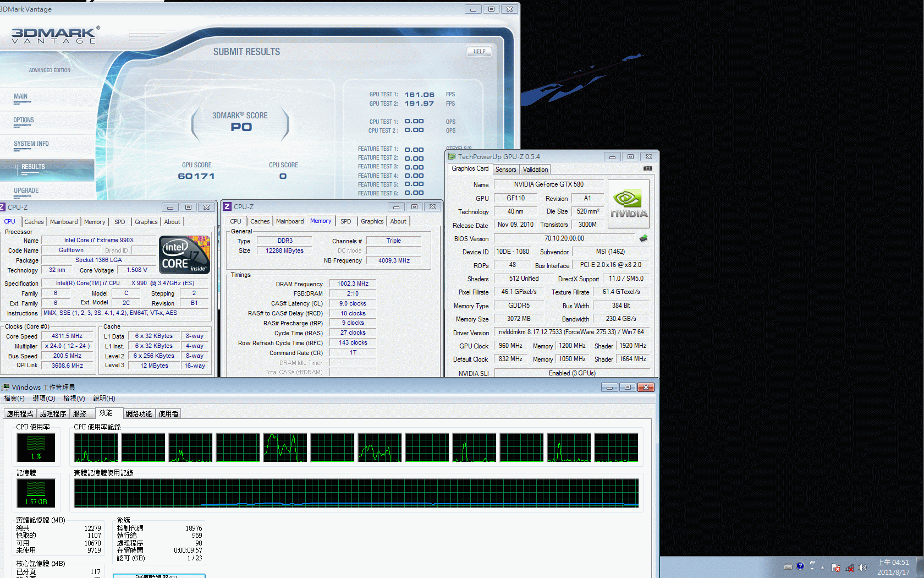The height and width of the screenshot is (578, 924).
Task: Select CPU tab in right CPU-Z window
Action: (x=235, y=221)
